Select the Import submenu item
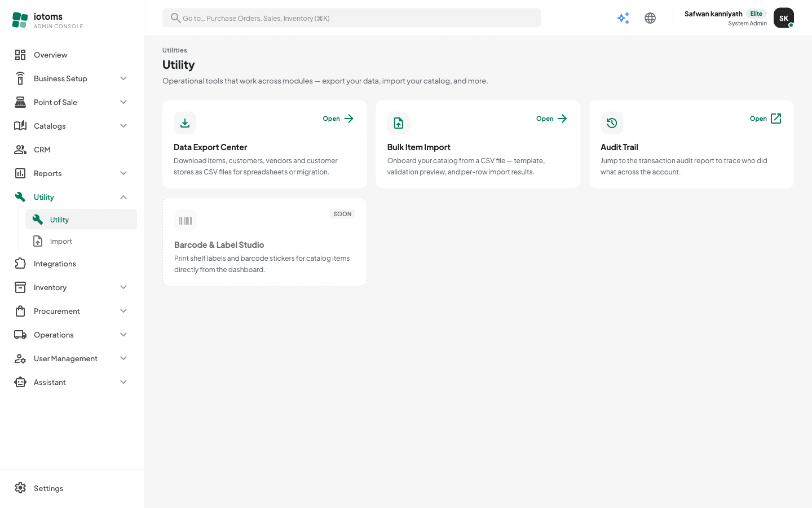Viewport: 812px width, 508px height. pos(81,241)
